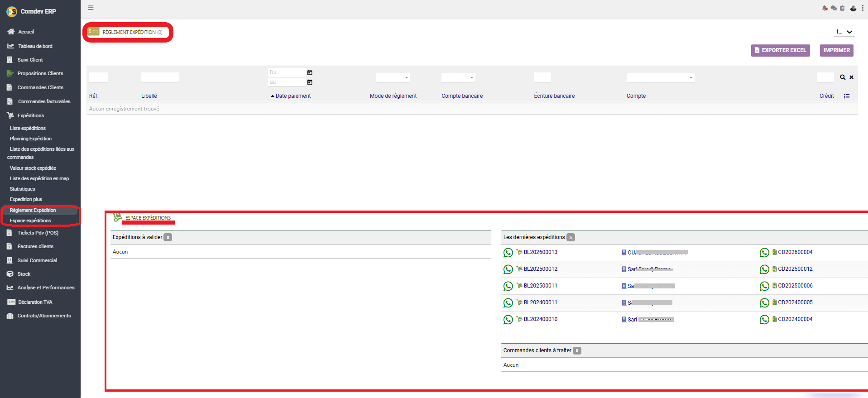The image size is (868, 398).
Task: Click the search magnifier icon
Action: (x=843, y=77)
